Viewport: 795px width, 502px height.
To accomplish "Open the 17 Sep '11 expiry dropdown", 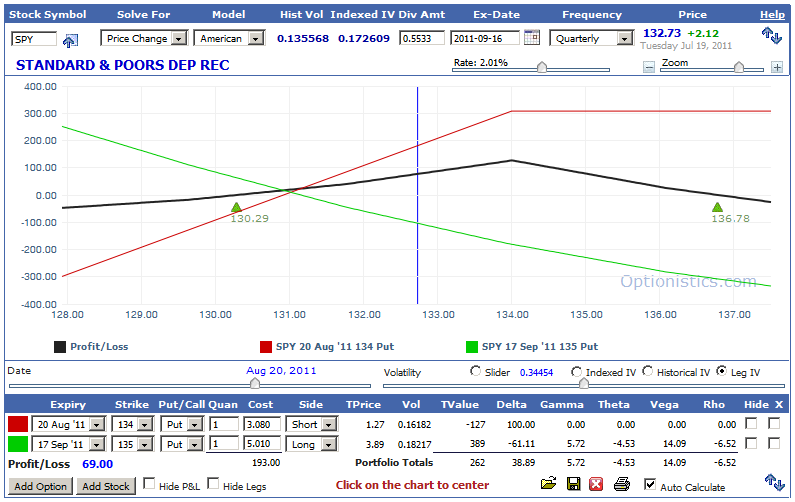I will [x=68, y=445].
